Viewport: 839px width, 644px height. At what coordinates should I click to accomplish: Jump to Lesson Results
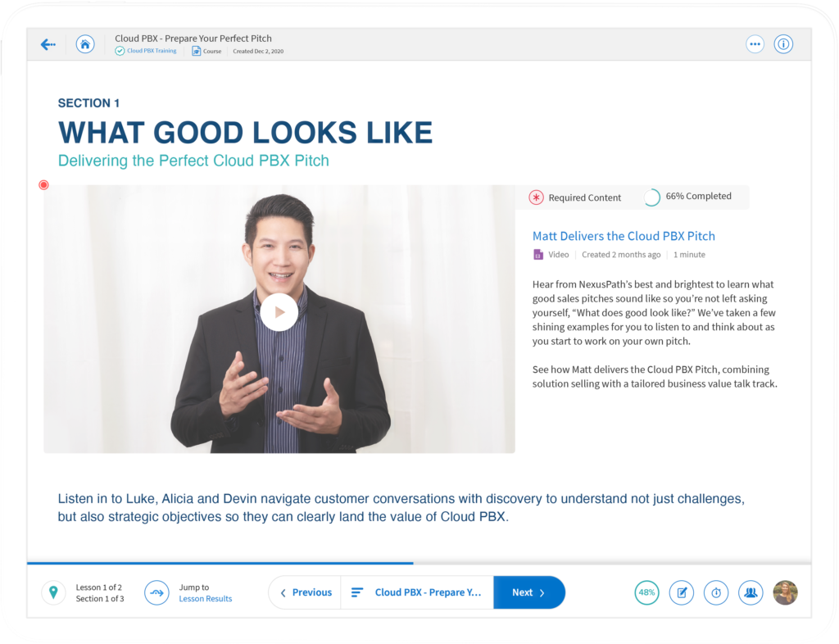tap(206, 599)
